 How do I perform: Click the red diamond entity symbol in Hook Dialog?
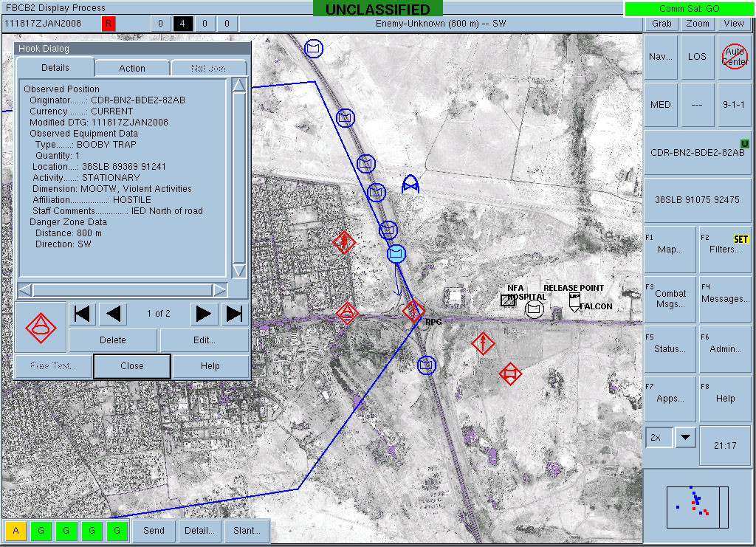[41, 328]
